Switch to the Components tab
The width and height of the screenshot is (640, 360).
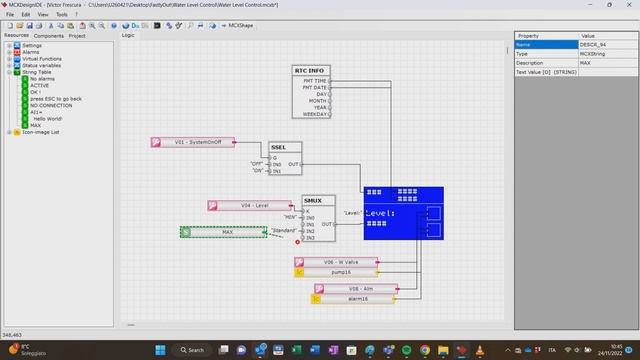tap(49, 36)
